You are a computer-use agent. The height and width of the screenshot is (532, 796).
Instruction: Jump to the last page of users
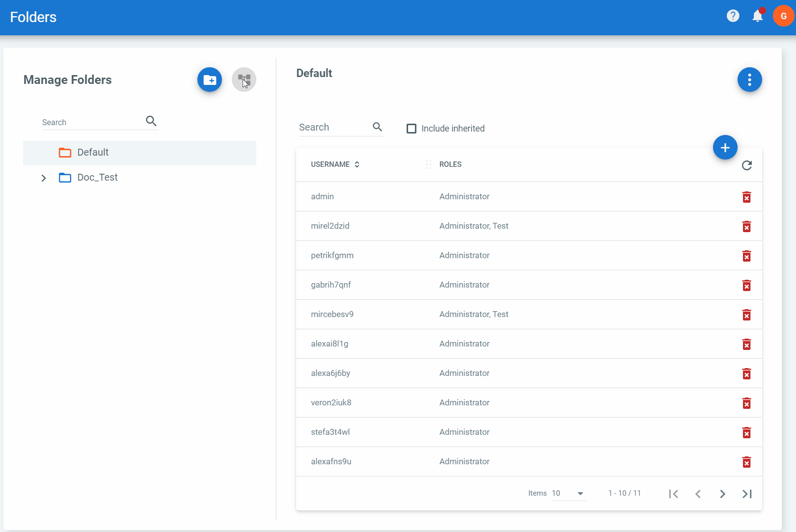point(747,494)
